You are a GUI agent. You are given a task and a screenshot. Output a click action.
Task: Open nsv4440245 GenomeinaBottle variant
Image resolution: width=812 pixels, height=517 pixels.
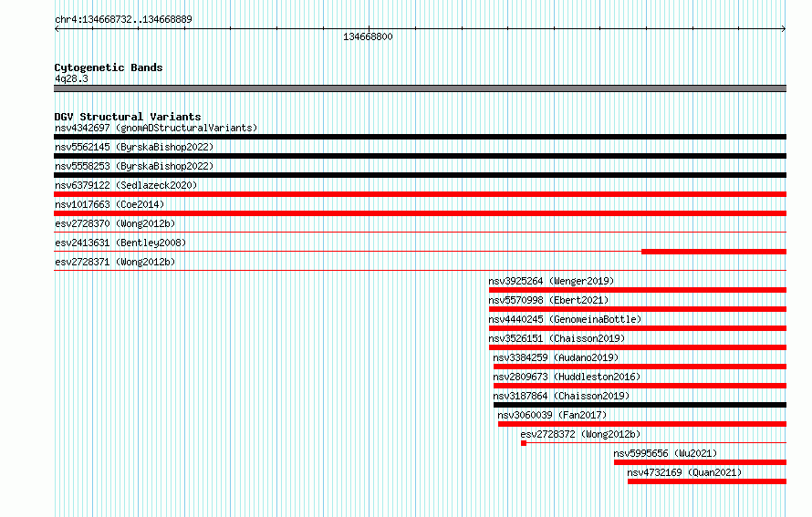565,319
